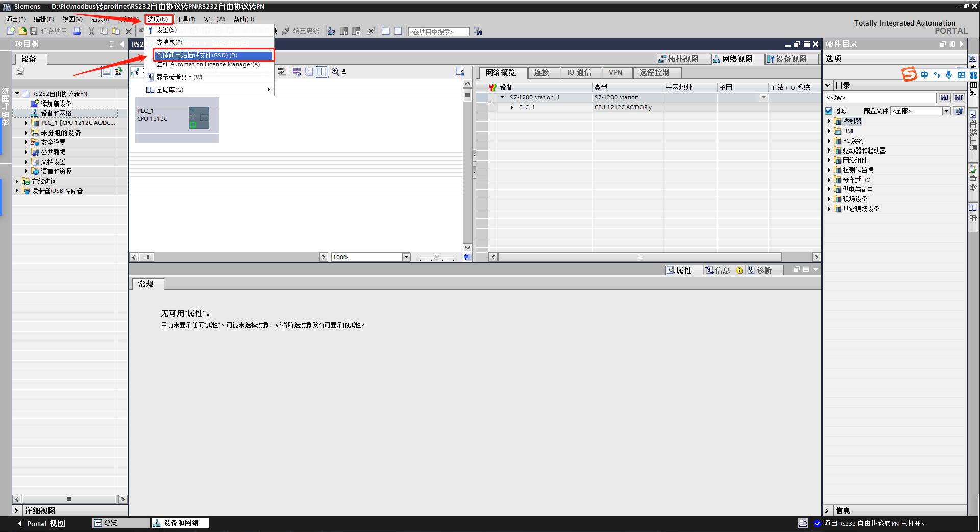The height and width of the screenshot is (532, 980).
Task: Choose 管理通用站描述文件(GSD) menu entry
Action: click(214, 55)
